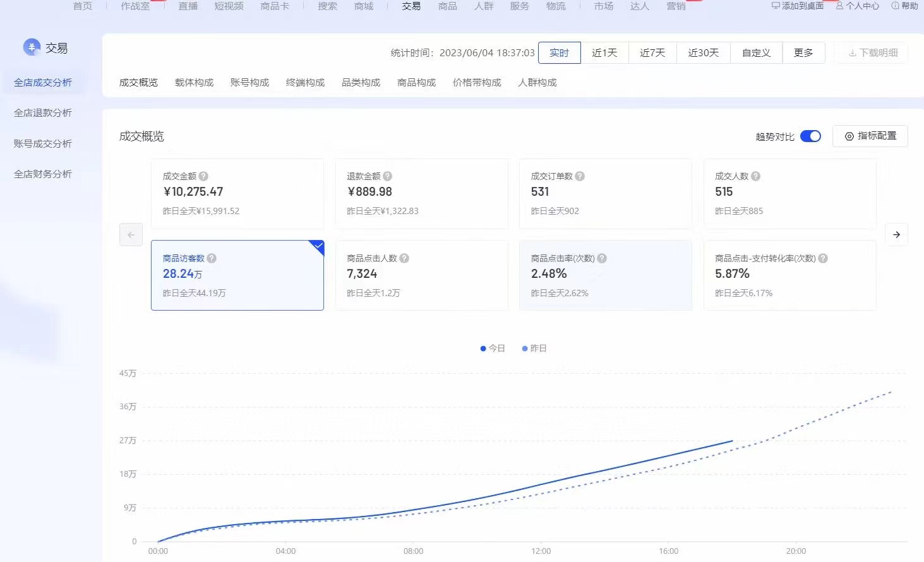Click help icon beside 成交人数

[755, 176]
